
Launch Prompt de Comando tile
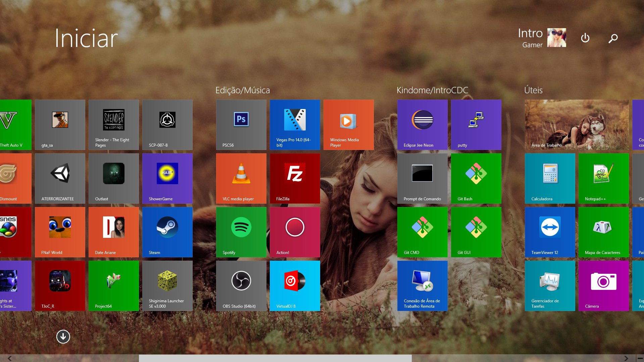pyautogui.click(x=423, y=178)
